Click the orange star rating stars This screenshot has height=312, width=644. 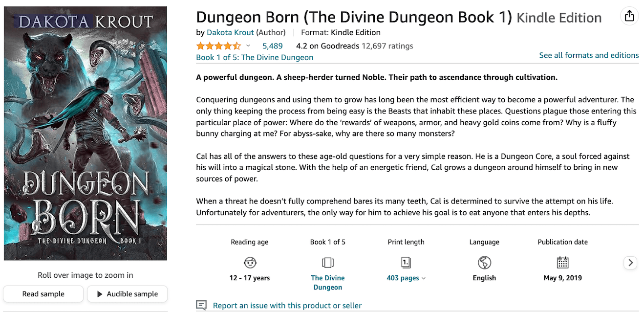coord(218,45)
